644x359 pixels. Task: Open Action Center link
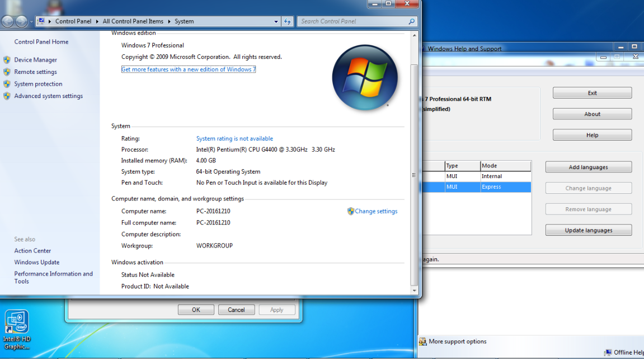pos(32,250)
